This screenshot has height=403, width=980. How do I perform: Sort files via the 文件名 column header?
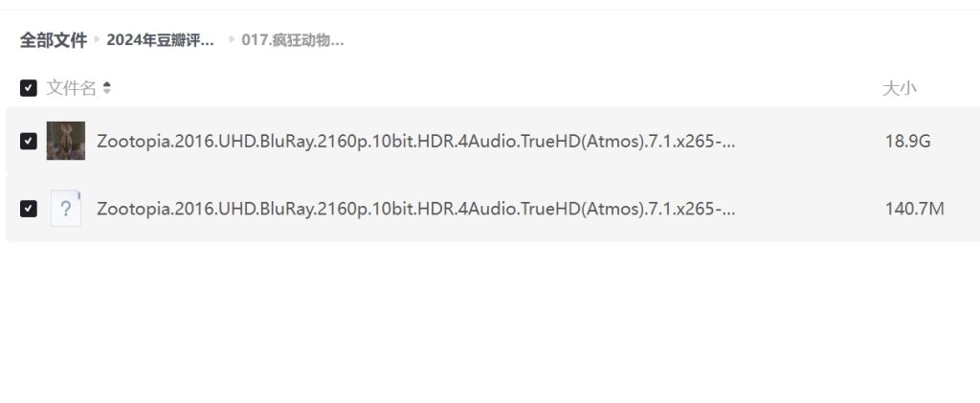71,88
